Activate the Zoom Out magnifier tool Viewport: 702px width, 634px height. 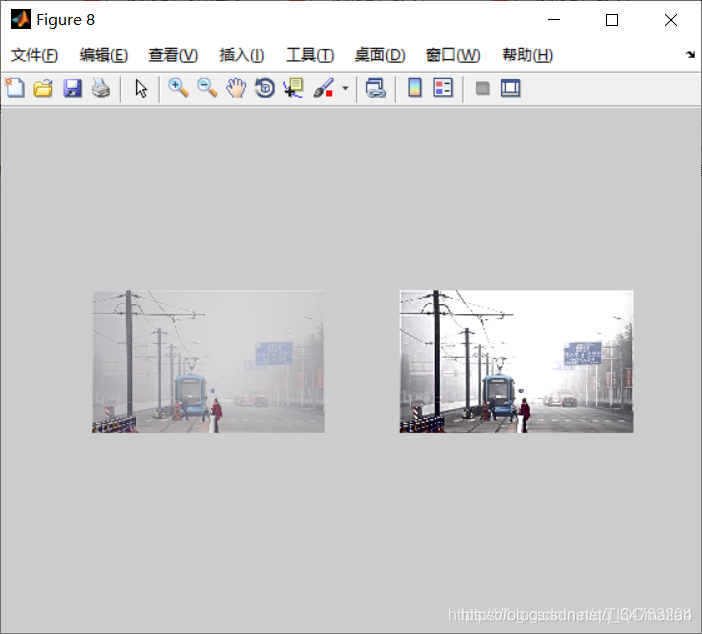click(207, 88)
